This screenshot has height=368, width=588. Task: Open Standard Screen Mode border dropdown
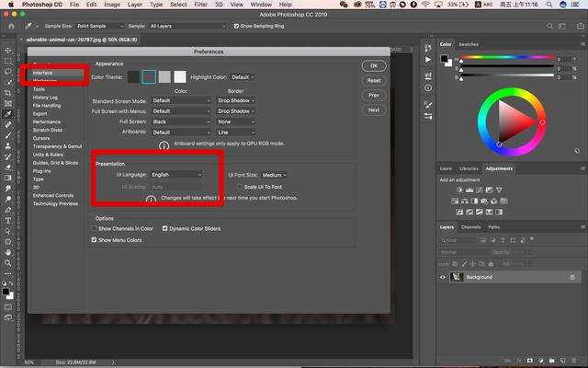(x=236, y=100)
